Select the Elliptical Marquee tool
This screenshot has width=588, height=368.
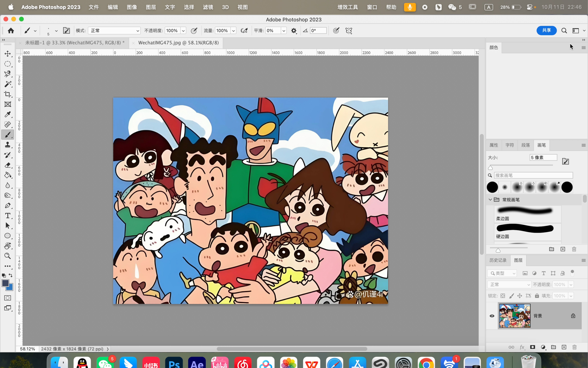tap(8, 64)
